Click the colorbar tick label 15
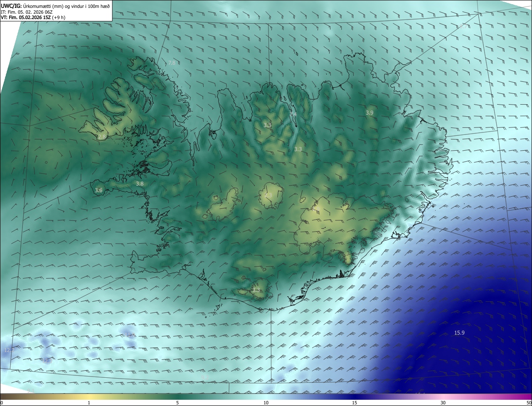532x406 pixels. (x=355, y=403)
